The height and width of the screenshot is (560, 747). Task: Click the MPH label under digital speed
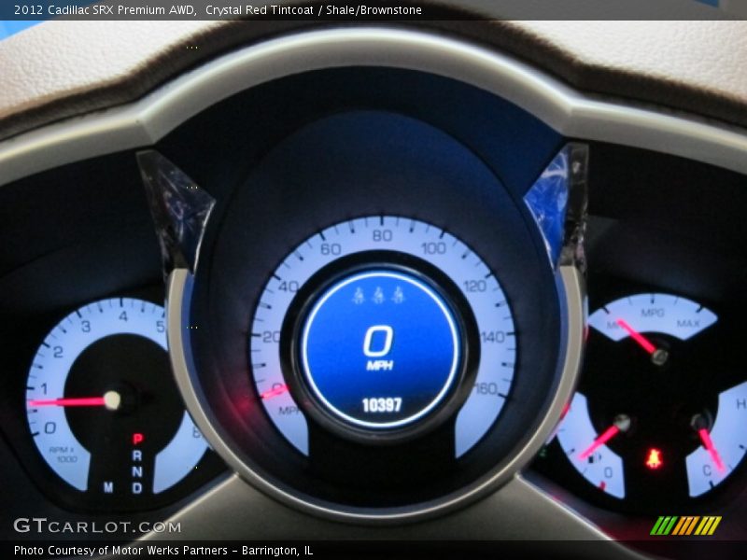tap(380, 366)
